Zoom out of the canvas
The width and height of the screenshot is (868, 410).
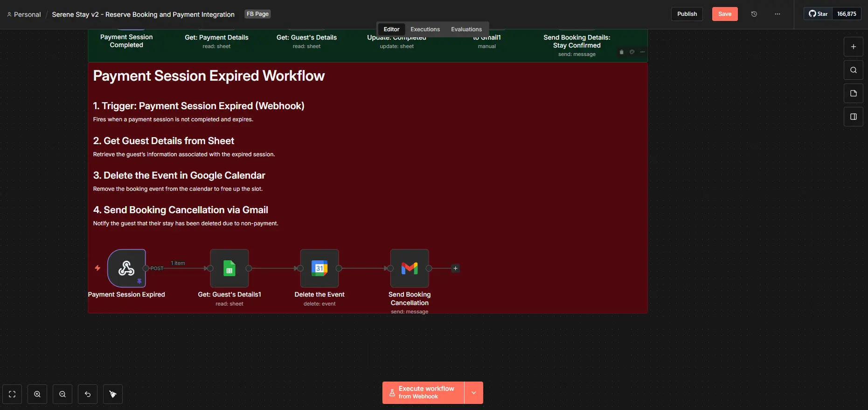(62, 394)
